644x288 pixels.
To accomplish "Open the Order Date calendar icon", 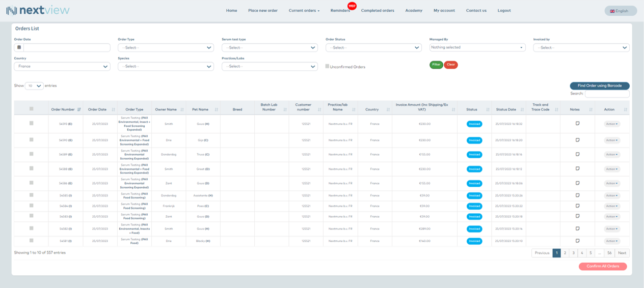I will click(19, 47).
